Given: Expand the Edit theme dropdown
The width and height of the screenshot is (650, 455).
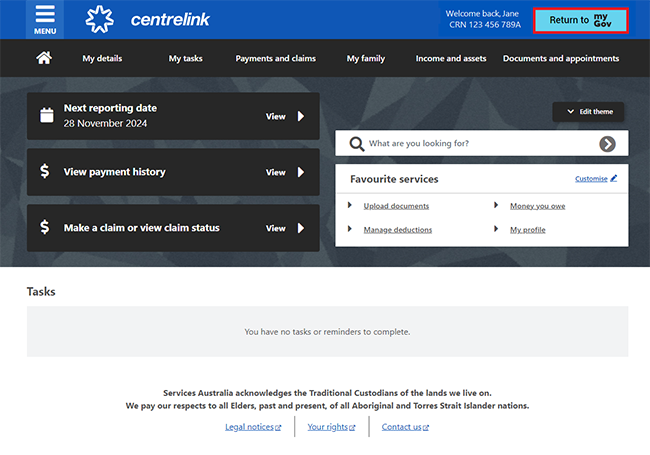Looking at the screenshot, I should click(588, 112).
